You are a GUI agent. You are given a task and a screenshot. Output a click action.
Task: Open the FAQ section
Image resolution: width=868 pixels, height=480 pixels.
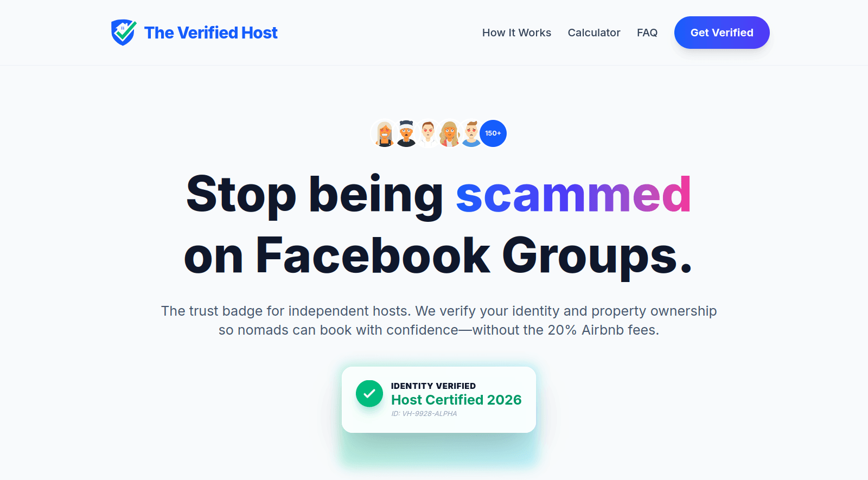pos(647,33)
